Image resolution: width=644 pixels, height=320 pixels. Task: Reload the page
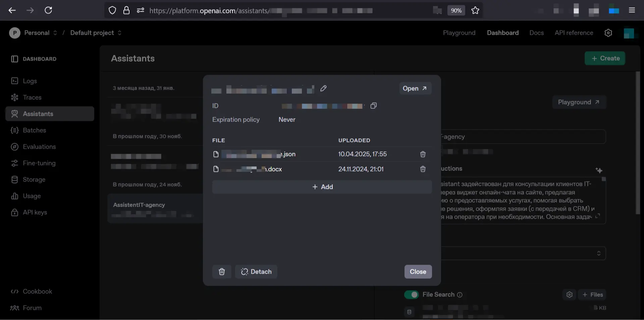pyautogui.click(x=48, y=10)
